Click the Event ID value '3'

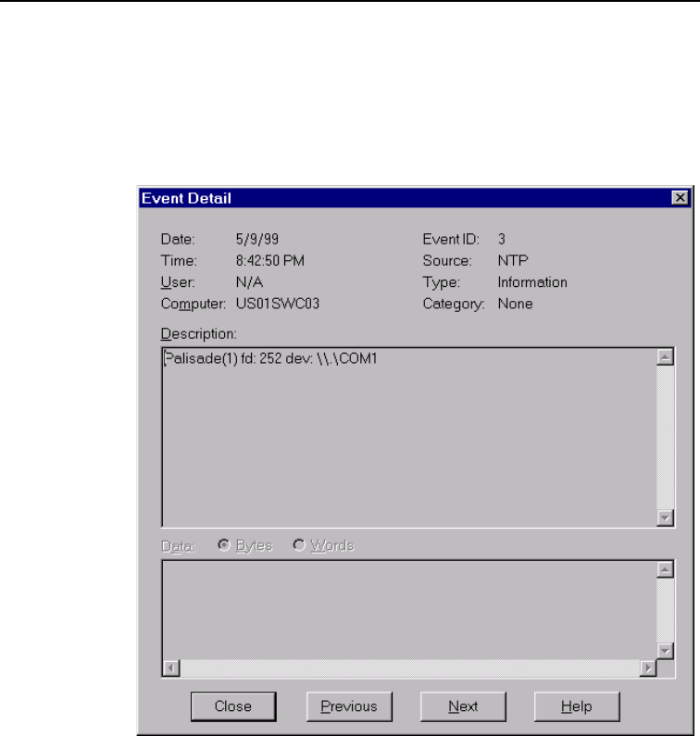click(x=502, y=240)
